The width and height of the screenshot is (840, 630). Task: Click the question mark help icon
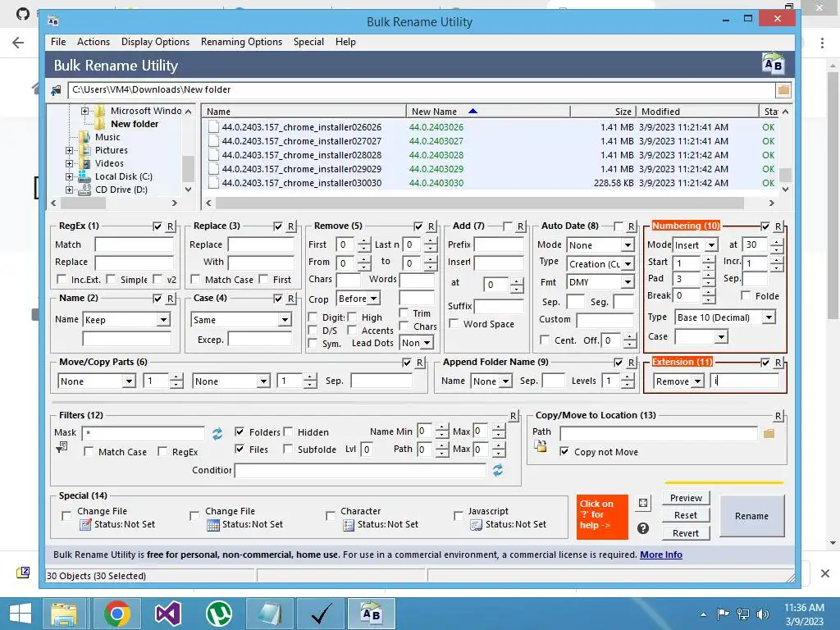point(643,528)
